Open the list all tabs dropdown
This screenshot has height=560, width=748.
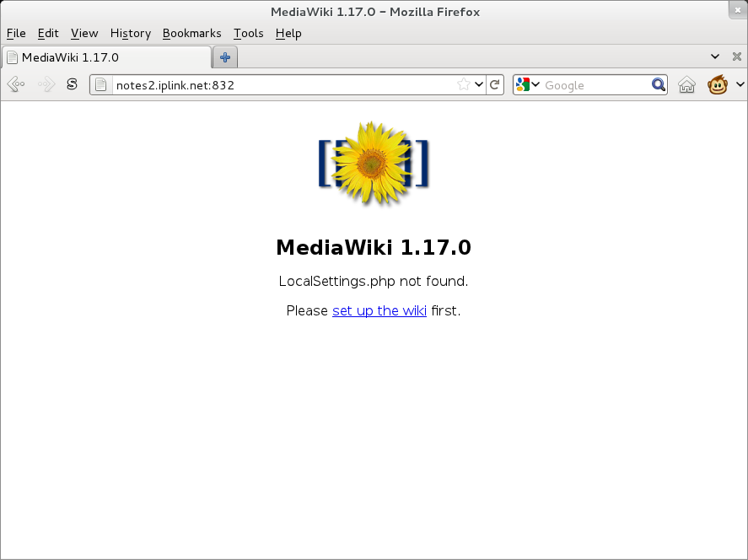coord(714,57)
